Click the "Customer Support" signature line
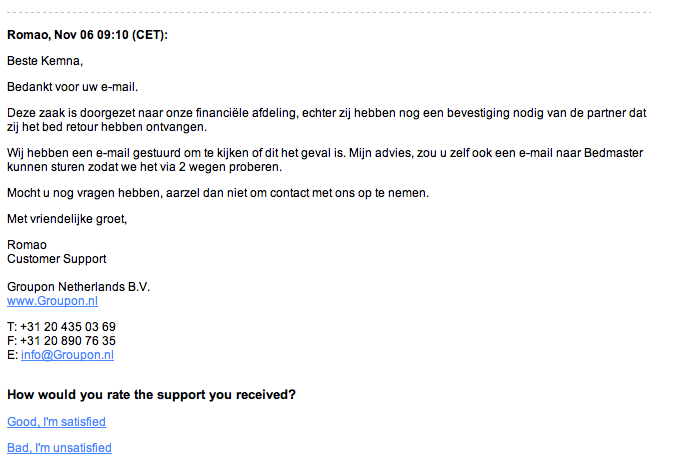Viewport: 680px width, 465px height. [x=56, y=259]
